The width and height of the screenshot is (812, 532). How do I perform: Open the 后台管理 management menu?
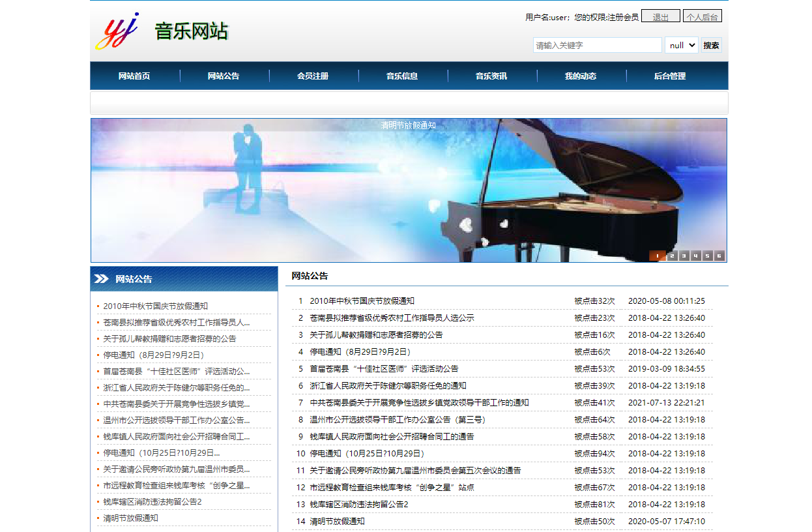670,76
